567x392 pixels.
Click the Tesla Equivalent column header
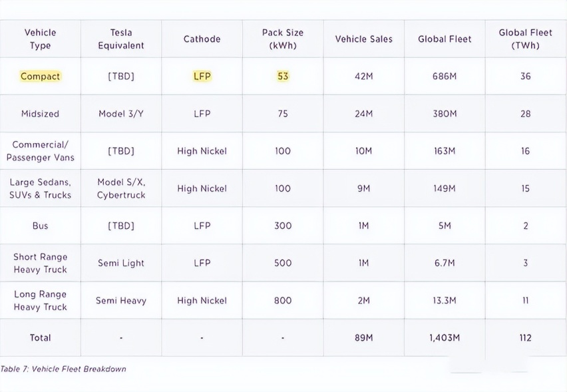pos(120,39)
